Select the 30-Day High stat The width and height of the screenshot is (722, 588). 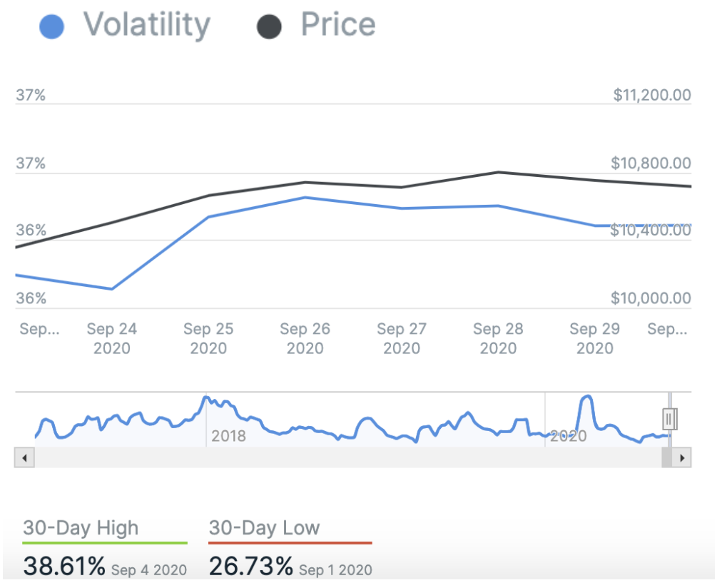(81, 528)
